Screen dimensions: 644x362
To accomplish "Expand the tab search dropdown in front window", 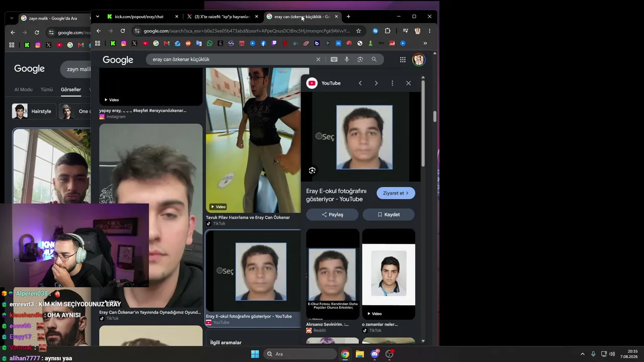I will click(x=97, y=17).
